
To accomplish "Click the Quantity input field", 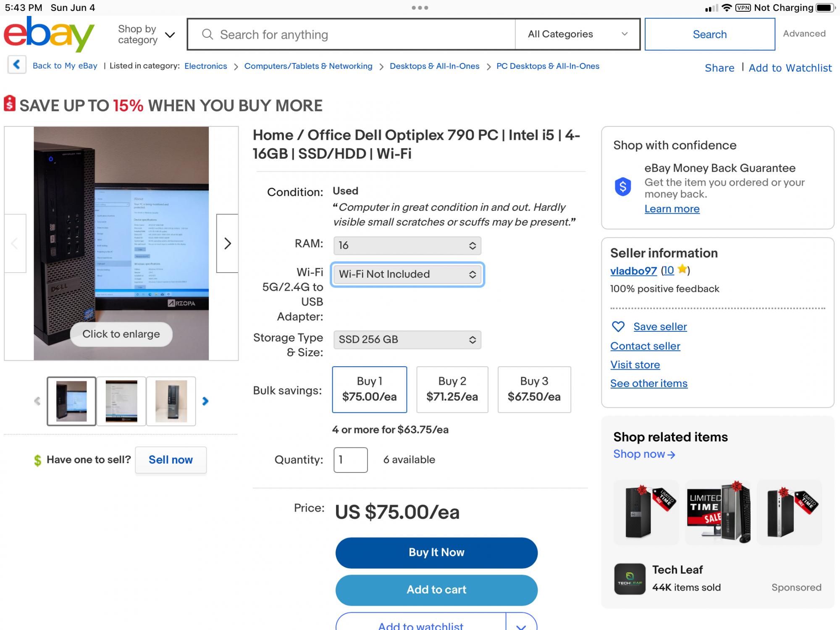I will click(350, 460).
